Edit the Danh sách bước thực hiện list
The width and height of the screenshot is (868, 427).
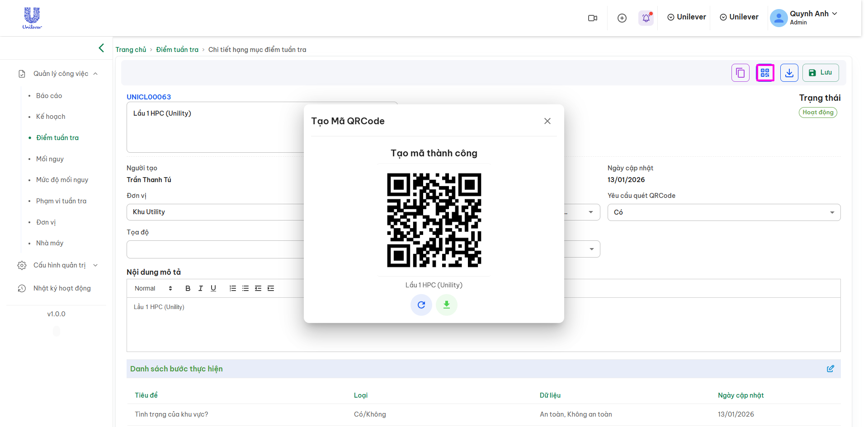(830, 369)
